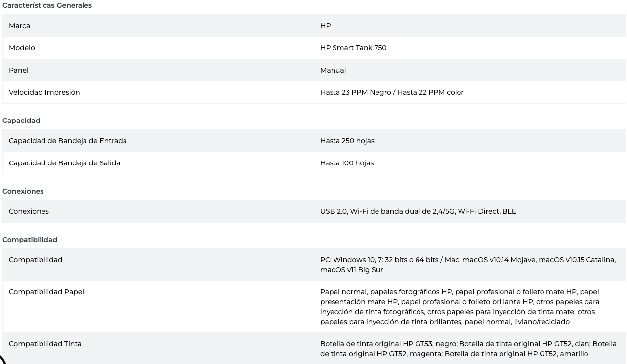627x364 pixels.
Task: Select the Marca row label
Action: [x=19, y=26]
